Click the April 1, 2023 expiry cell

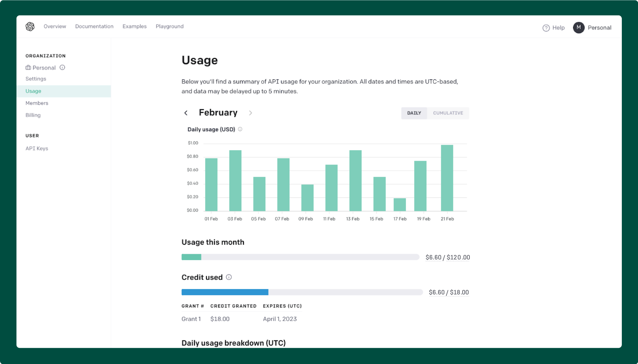click(280, 319)
